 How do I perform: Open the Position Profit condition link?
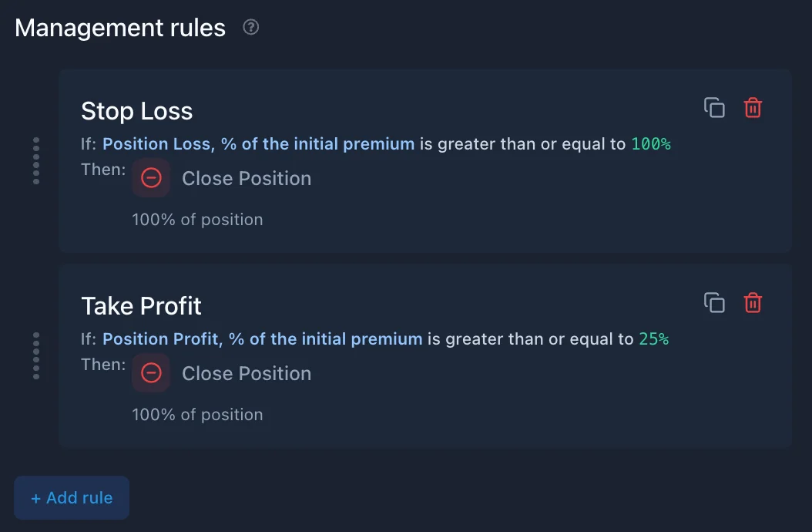(263, 338)
